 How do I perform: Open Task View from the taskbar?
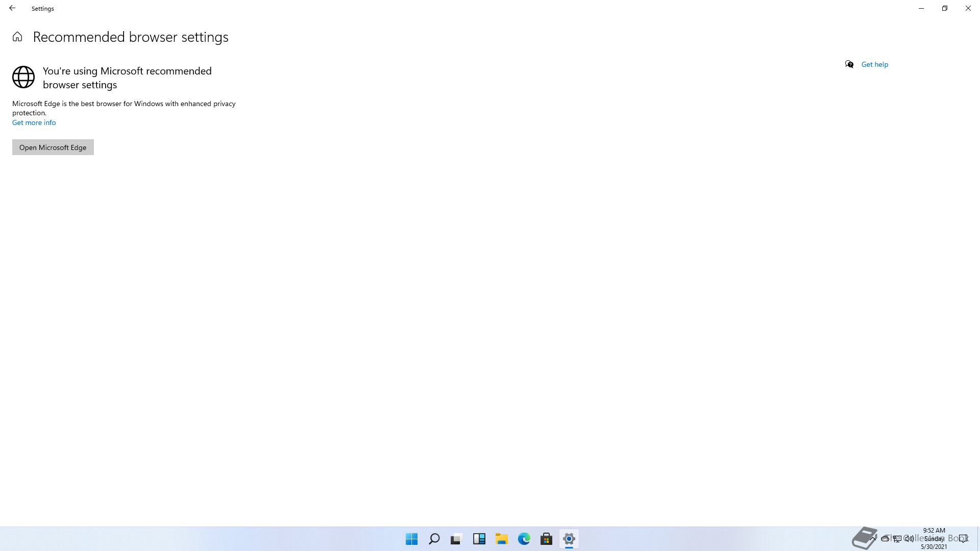coord(457,539)
